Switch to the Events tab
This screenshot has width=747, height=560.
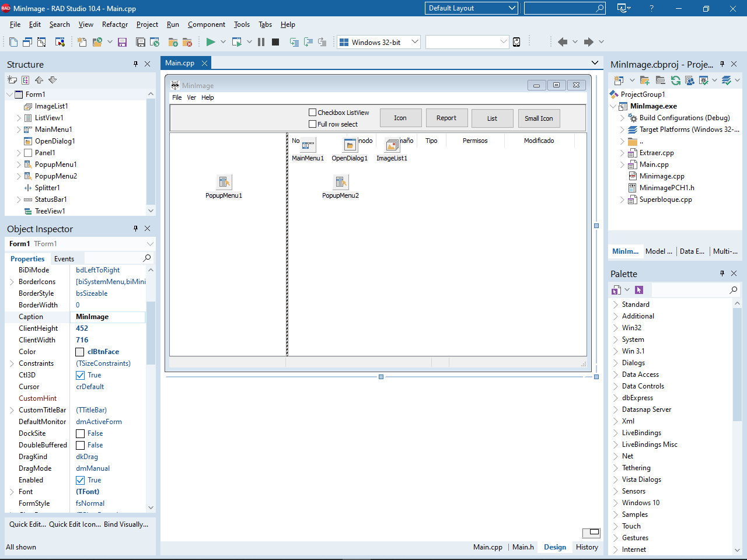coord(64,259)
